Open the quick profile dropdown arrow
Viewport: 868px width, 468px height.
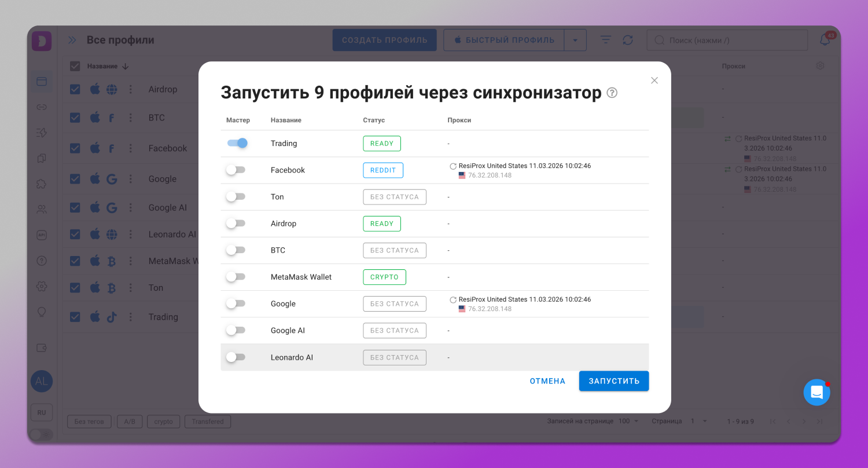click(576, 39)
